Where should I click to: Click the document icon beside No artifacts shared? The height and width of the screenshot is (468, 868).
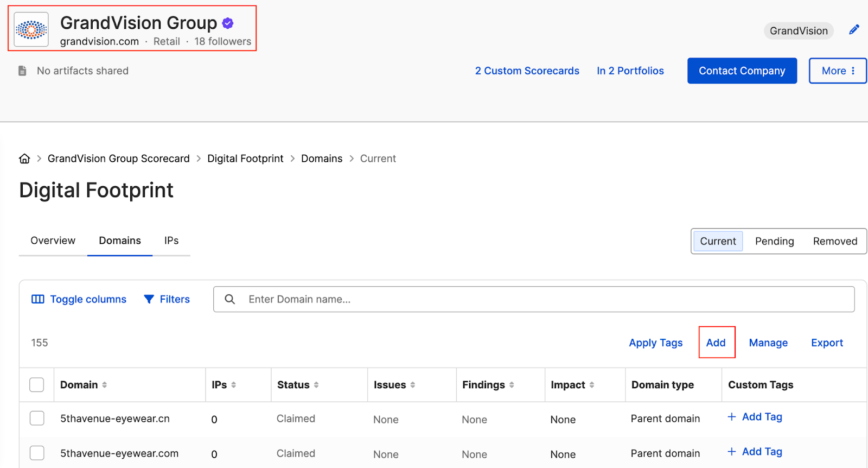(x=22, y=71)
